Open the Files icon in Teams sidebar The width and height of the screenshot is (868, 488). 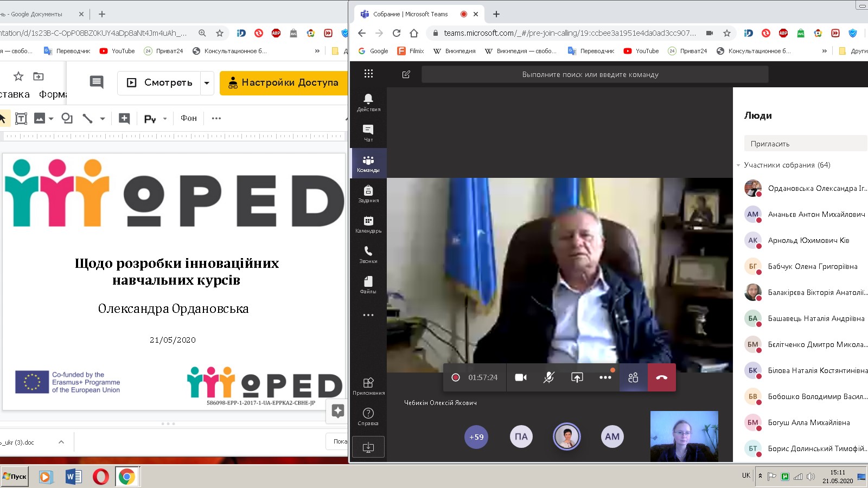368,284
